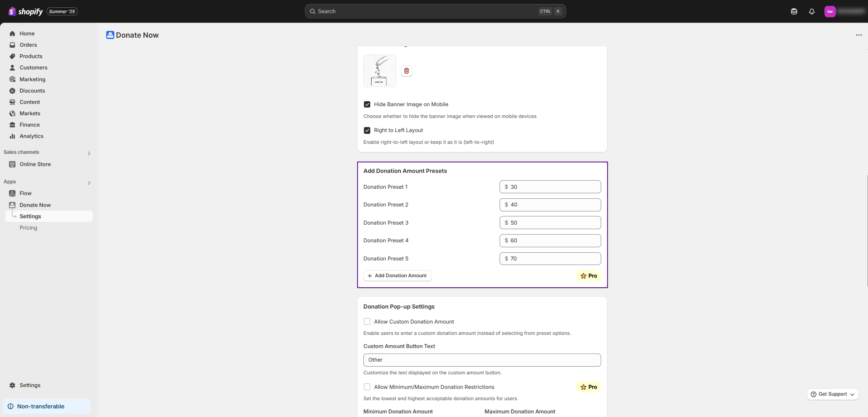Click the search magnifier icon
Image resolution: width=868 pixels, height=417 pixels.
[x=313, y=11]
